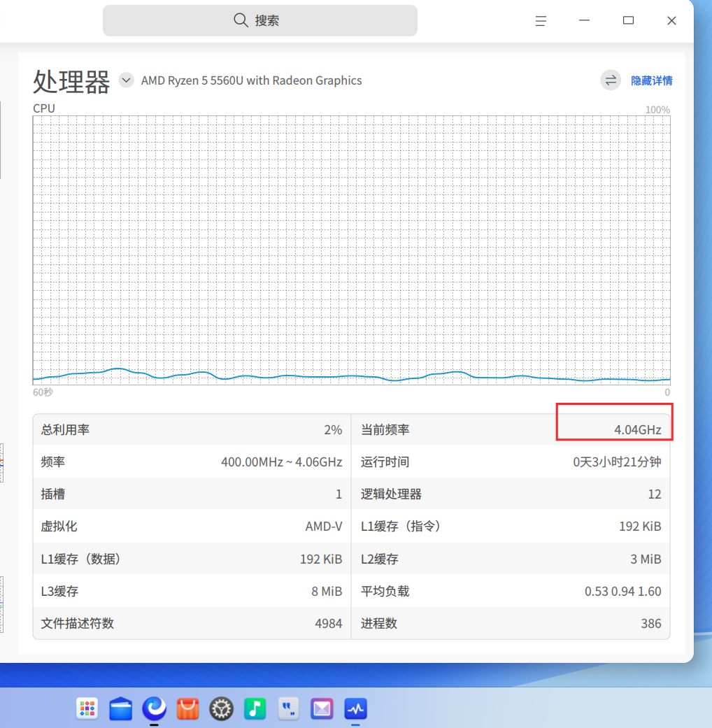Select the 文件描述符数 value 4984
Viewport: 712px width, 728px height.
tap(328, 624)
